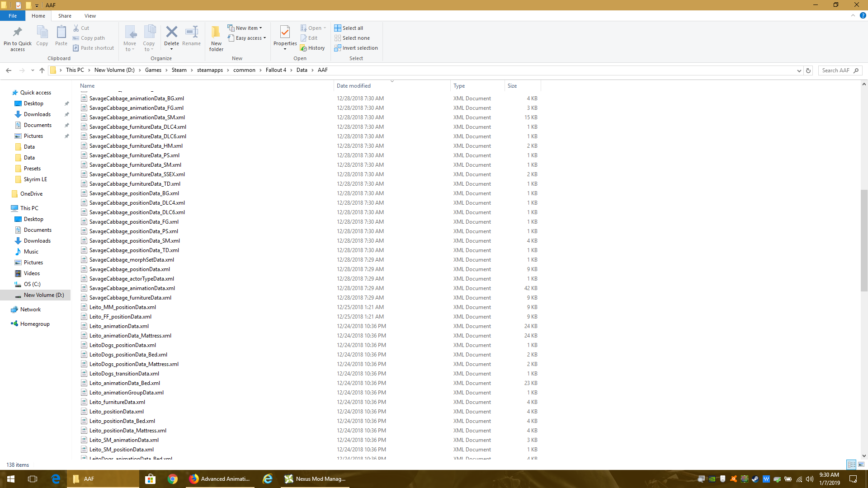The image size is (868, 488).
Task: Open file History from ribbon
Action: [312, 48]
